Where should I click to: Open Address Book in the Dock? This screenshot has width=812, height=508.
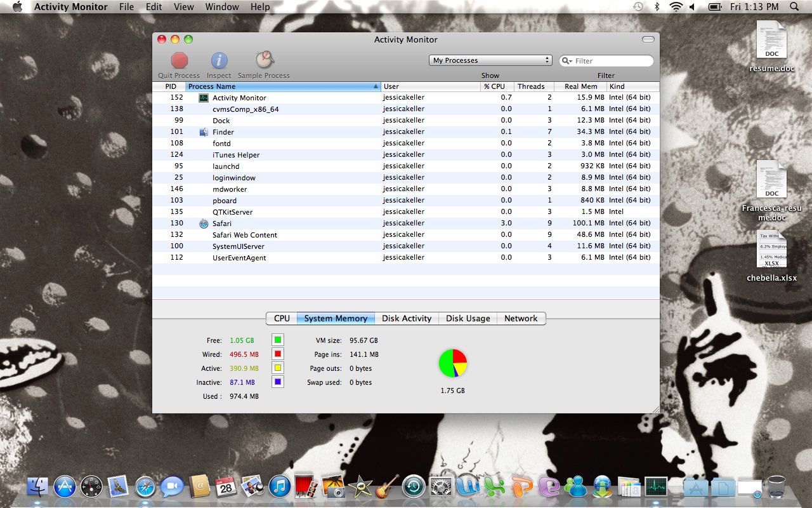199,487
